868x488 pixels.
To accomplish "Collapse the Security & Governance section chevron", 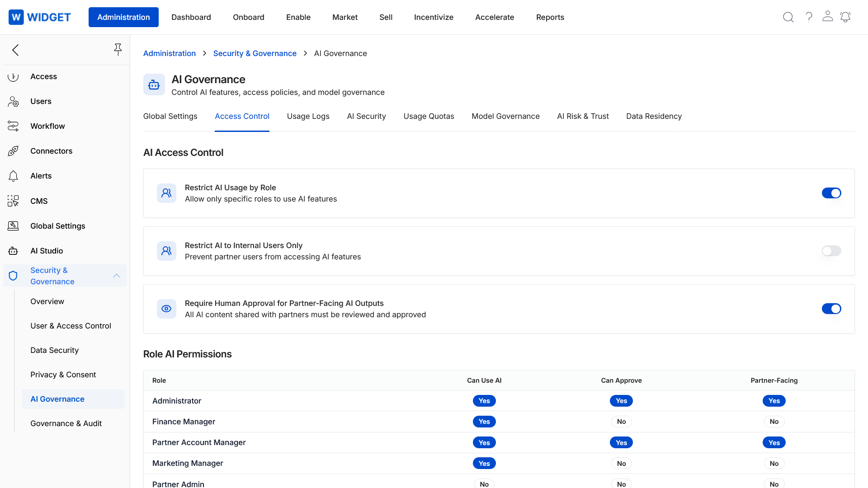I will 117,276.
